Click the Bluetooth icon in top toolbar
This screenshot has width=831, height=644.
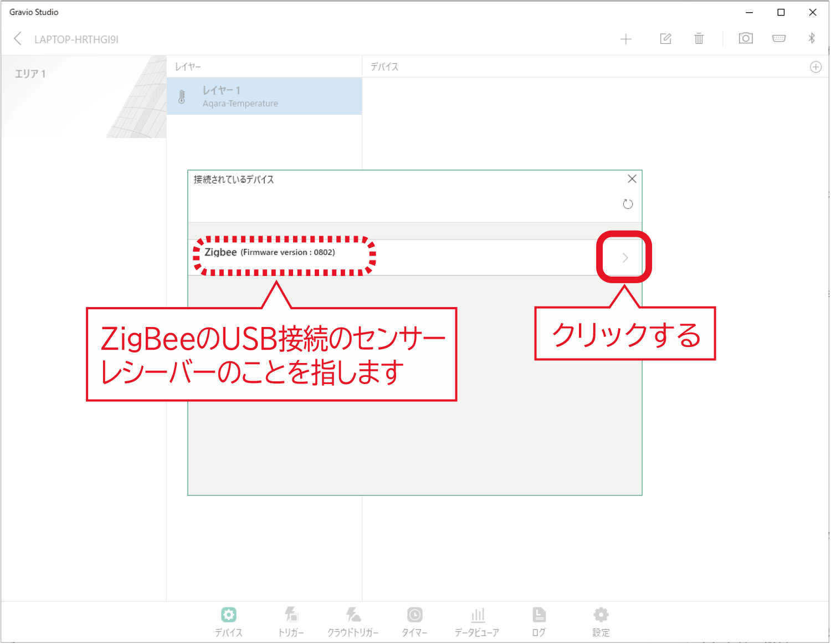coord(812,38)
